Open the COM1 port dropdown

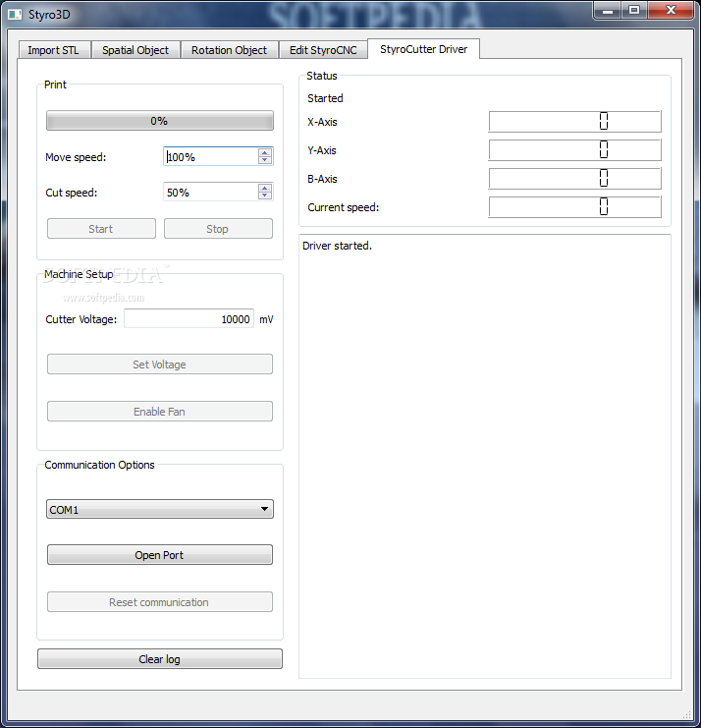pyautogui.click(x=160, y=509)
